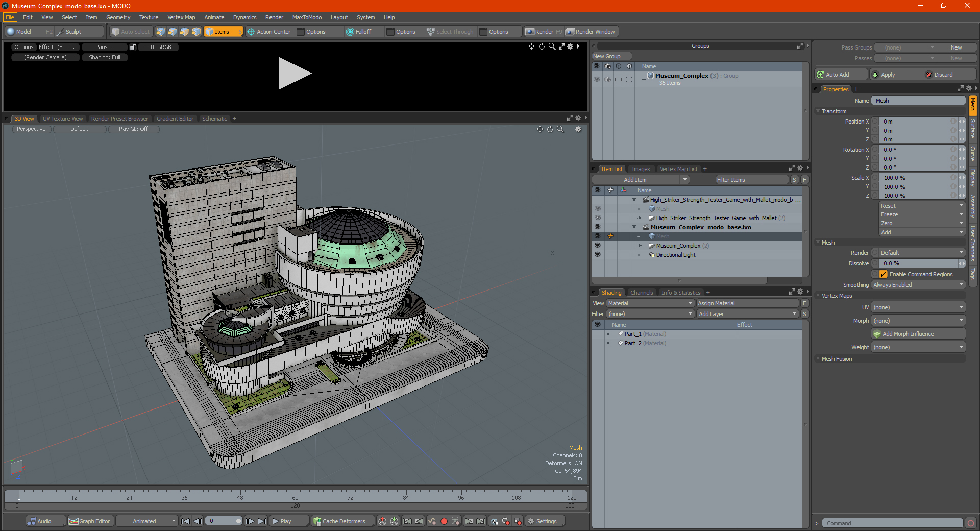Click the Dissolve percentage slider field
This screenshot has width=980, height=531.
[x=918, y=263]
